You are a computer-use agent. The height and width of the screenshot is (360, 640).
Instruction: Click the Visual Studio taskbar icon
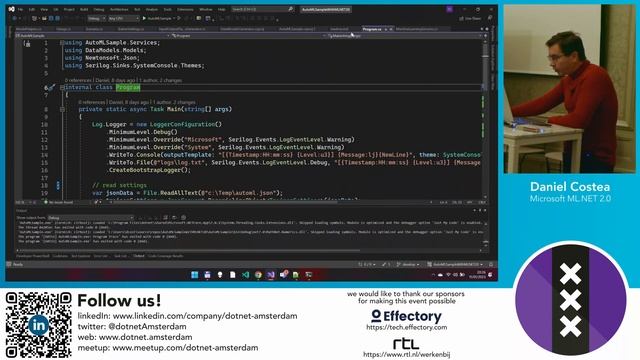271,275
